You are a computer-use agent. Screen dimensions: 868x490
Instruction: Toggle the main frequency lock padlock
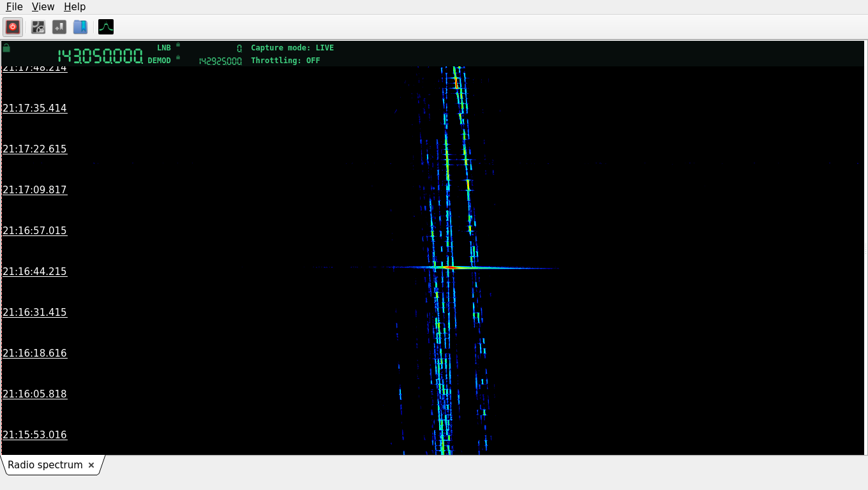[6, 48]
